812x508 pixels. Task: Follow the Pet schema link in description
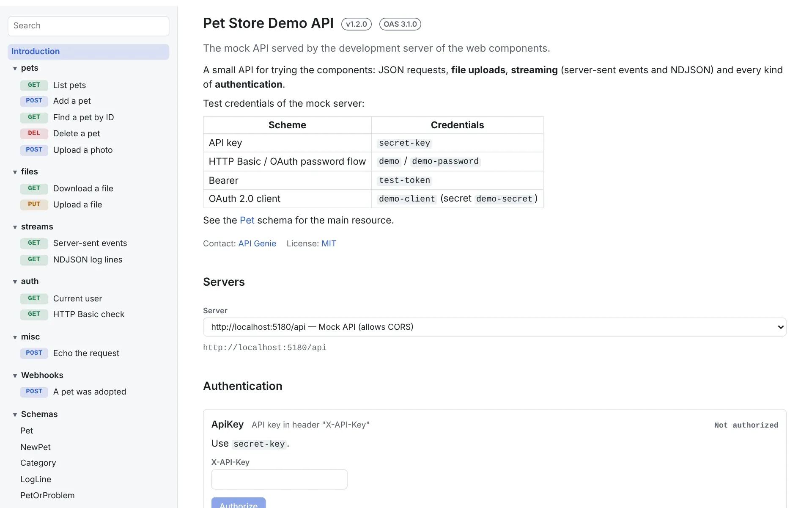click(x=247, y=220)
